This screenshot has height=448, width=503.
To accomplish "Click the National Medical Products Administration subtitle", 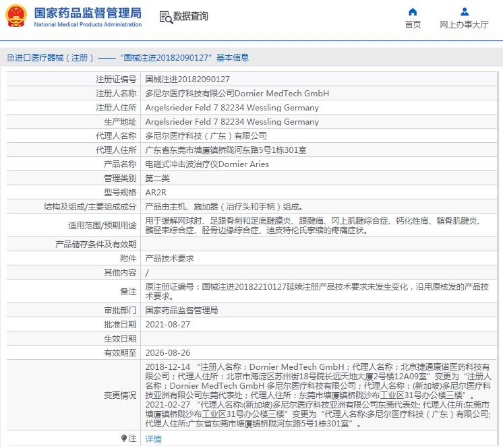I will coord(88,25).
